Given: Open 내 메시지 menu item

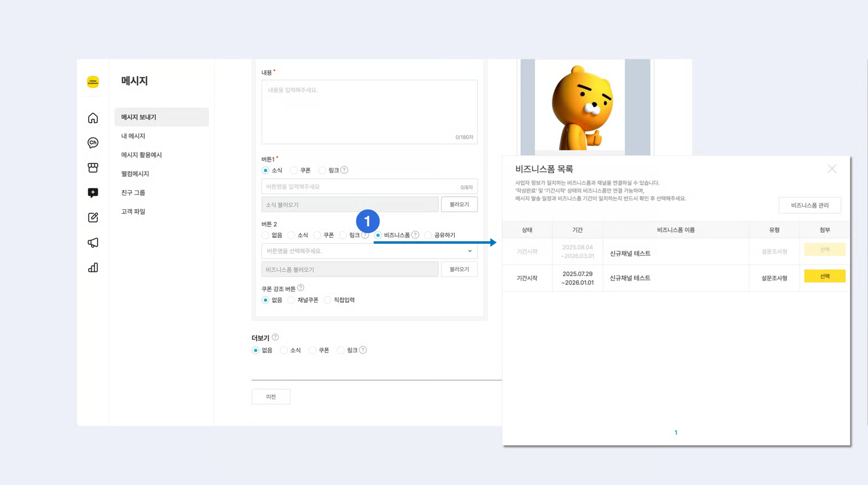Looking at the screenshot, I should coord(133,136).
